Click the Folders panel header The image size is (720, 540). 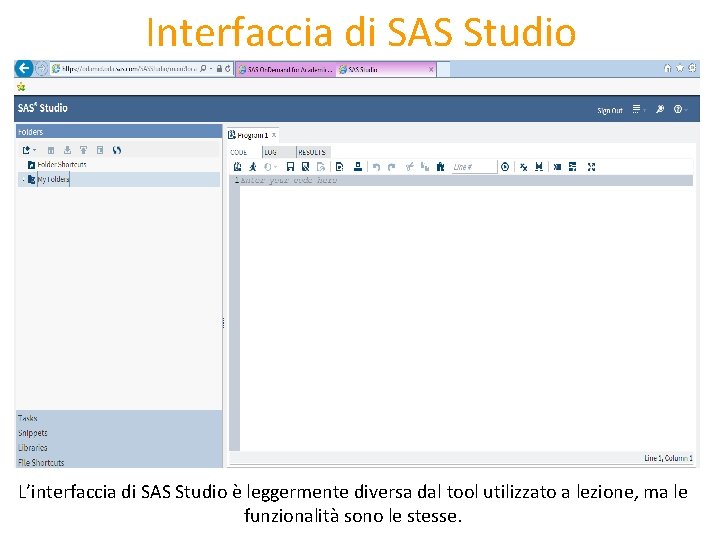[x=119, y=132]
